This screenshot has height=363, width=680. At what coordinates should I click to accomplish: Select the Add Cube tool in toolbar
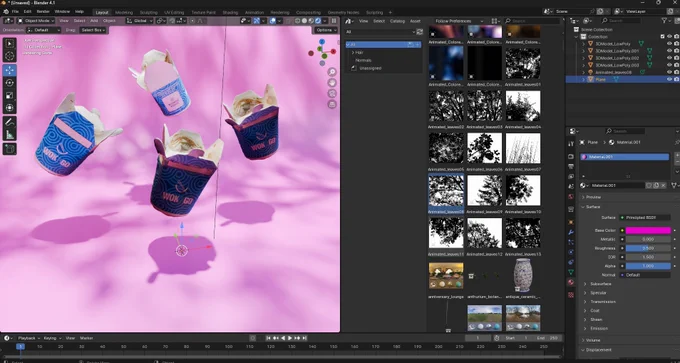click(x=10, y=149)
